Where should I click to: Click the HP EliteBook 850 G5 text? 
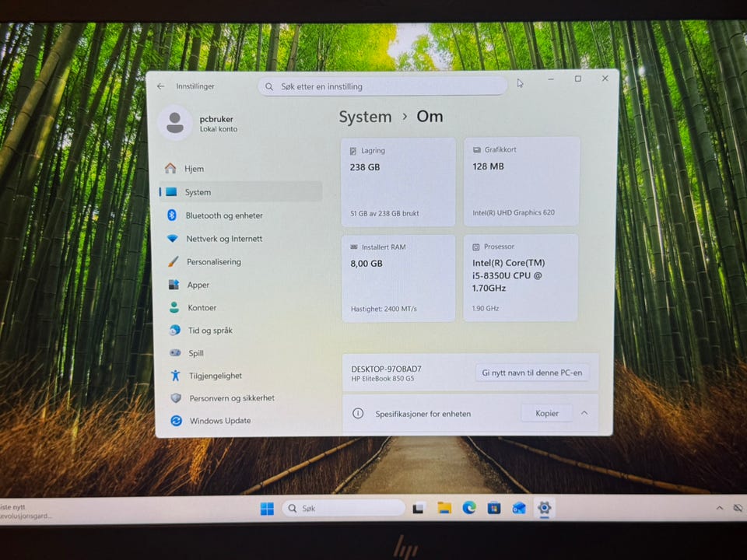383,379
